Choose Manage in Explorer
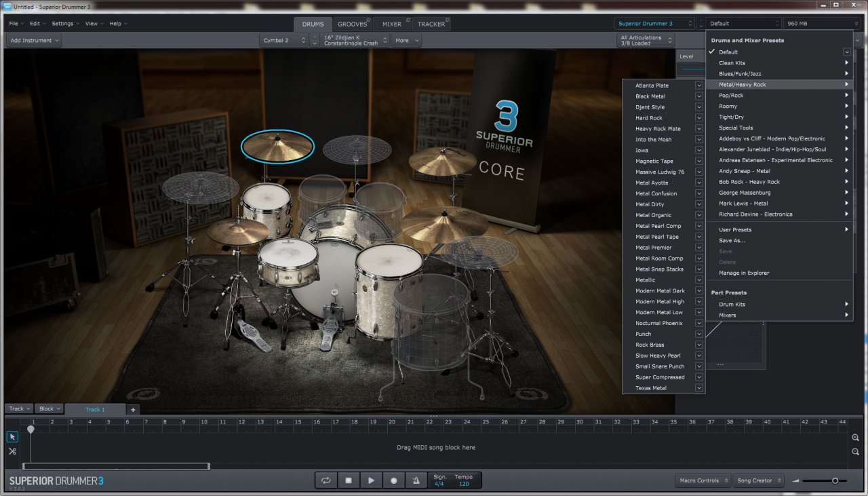The width and height of the screenshot is (868, 496). tap(744, 273)
